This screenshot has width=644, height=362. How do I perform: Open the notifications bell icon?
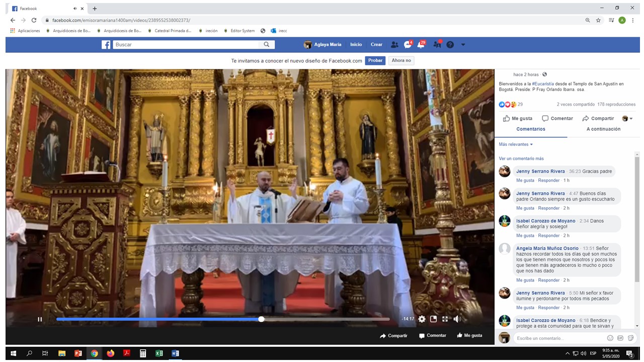421,45
